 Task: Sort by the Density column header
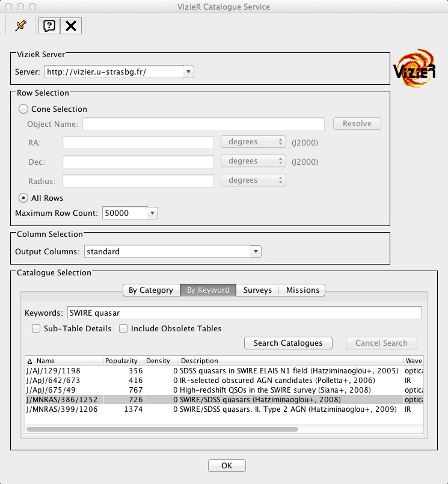pyautogui.click(x=162, y=361)
